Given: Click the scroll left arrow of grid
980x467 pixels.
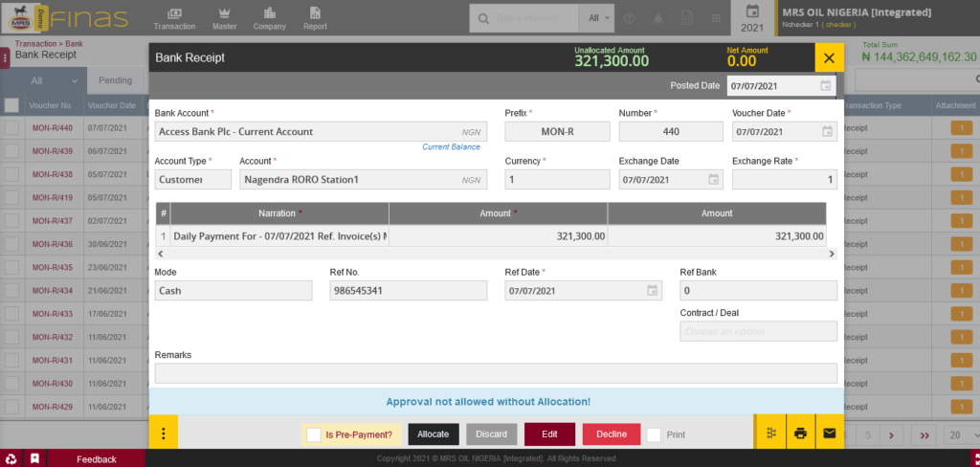Looking at the screenshot, I should [x=161, y=254].
